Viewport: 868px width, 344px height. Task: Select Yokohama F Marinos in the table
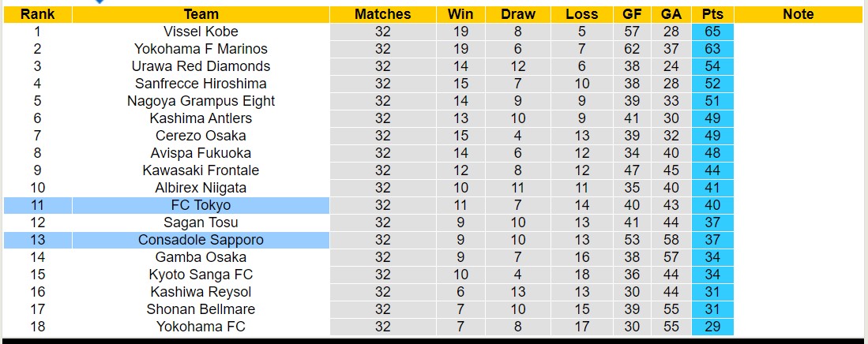click(x=201, y=49)
